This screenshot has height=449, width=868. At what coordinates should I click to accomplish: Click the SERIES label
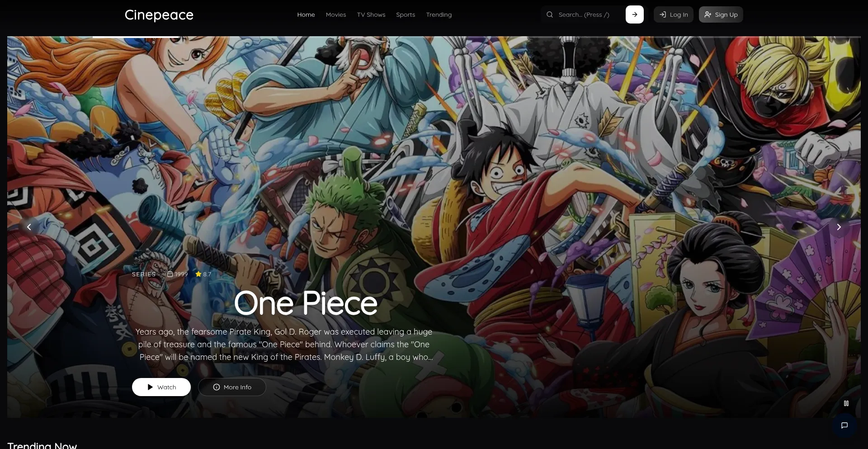tap(144, 274)
